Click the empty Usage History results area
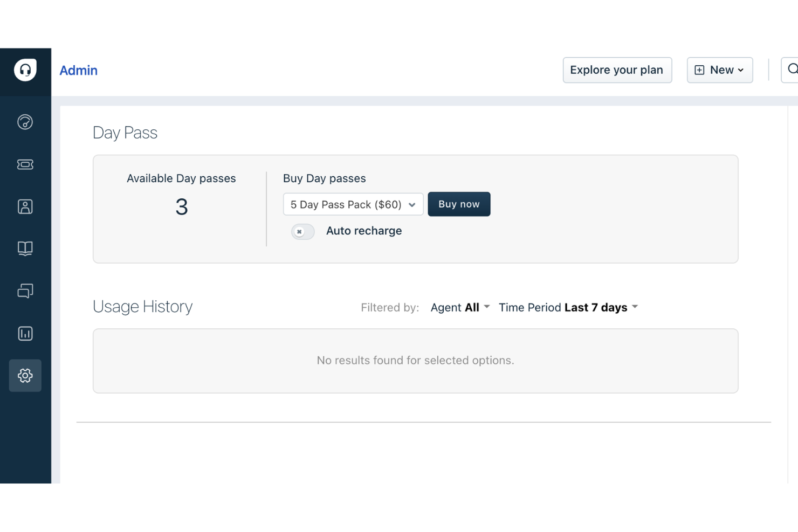The width and height of the screenshot is (798, 532). click(x=415, y=360)
